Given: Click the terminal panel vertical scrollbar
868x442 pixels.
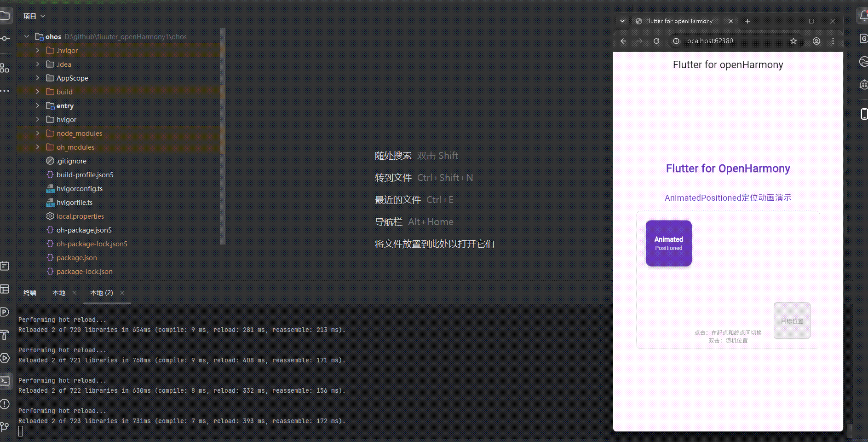Looking at the screenshot, I should (x=850, y=431).
